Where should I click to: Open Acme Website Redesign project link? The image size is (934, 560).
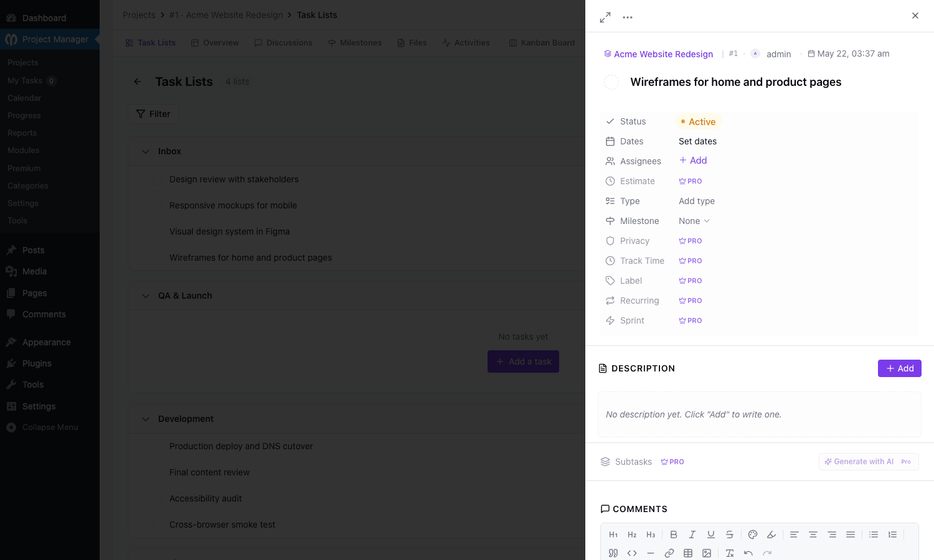[658, 54]
